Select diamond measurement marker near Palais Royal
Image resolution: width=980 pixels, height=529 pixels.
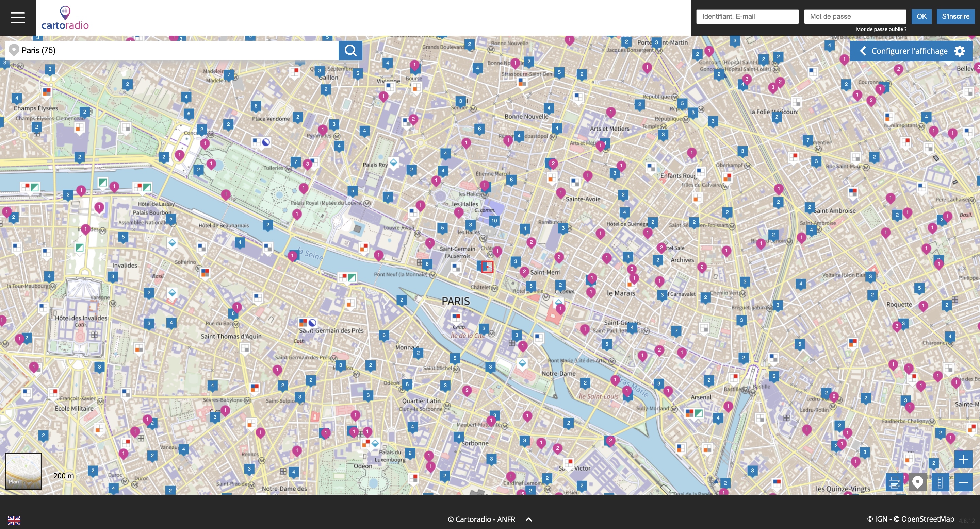[x=393, y=163]
